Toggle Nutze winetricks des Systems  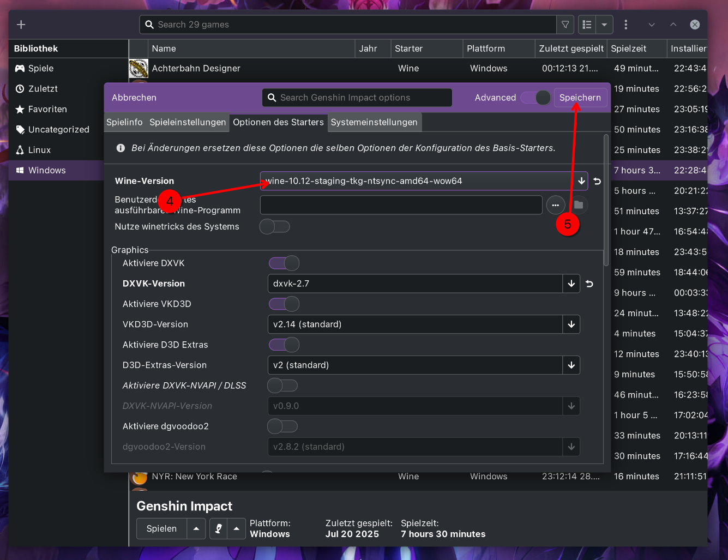[x=275, y=226]
